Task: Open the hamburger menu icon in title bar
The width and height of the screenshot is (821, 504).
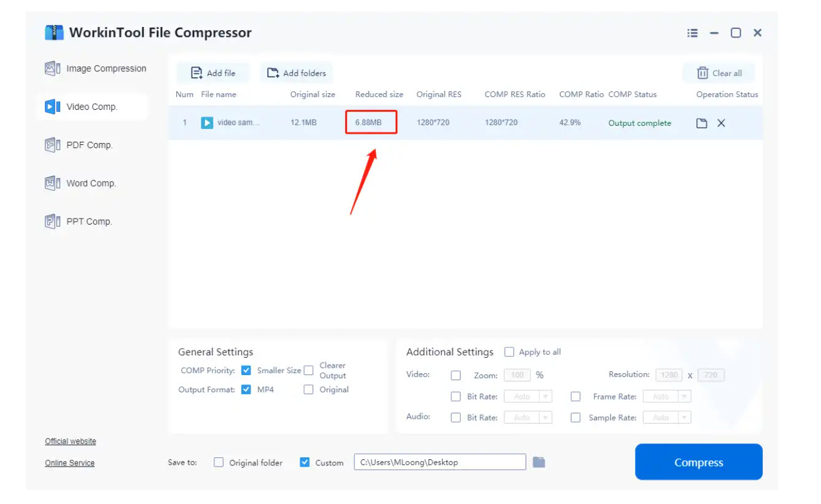Action: point(693,33)
